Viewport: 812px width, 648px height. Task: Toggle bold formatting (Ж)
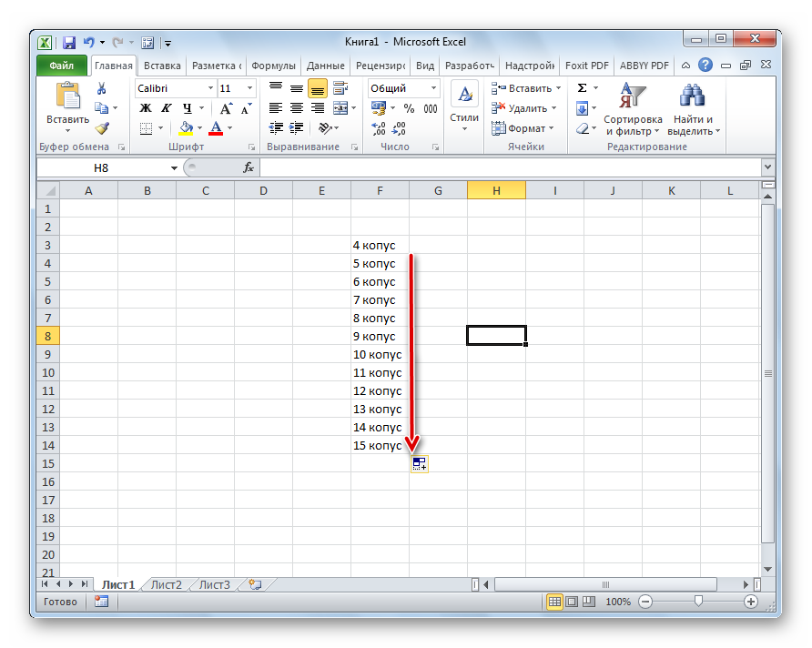[x=145, y=108]
